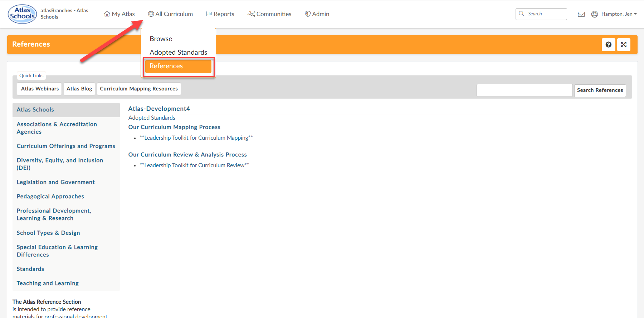The image size is (644, 318).
Task: Focus the top Search field
Action: tap(541, 14)
